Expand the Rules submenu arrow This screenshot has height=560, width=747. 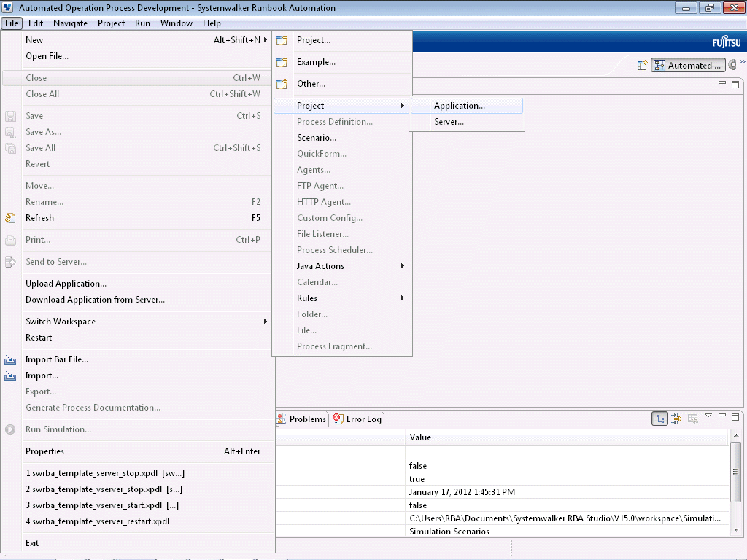(403, 298)
